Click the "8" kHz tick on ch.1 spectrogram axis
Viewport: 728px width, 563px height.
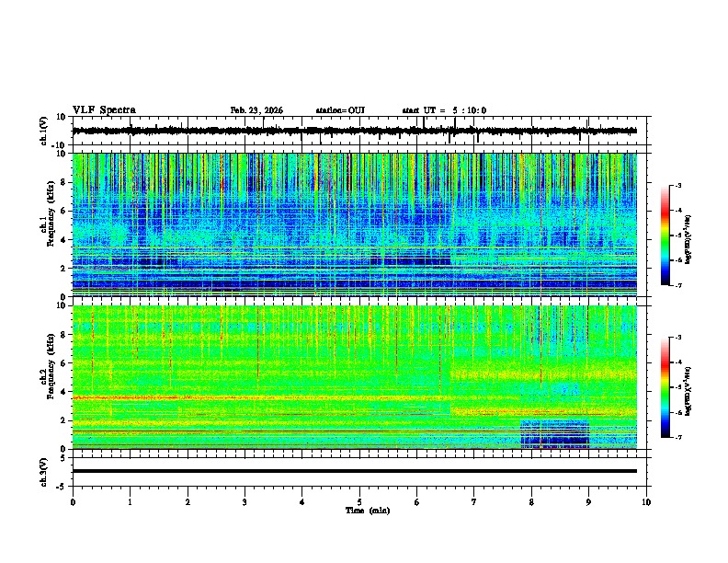[63, 182]
